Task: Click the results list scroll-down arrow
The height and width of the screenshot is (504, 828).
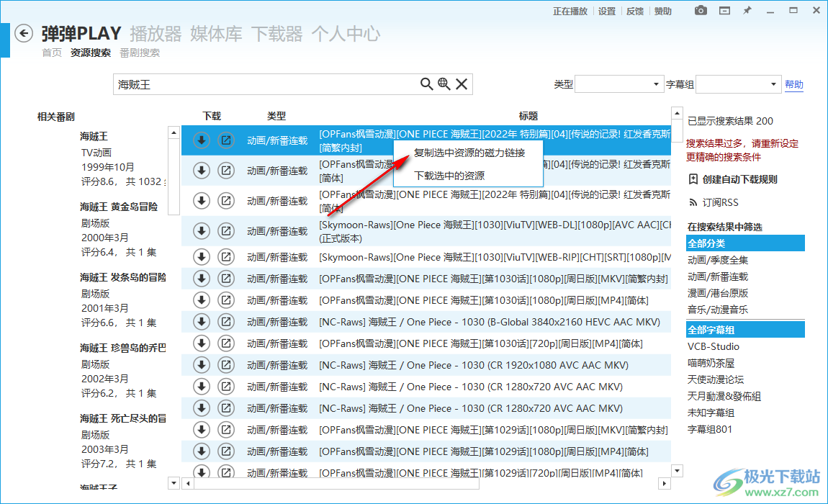Action: (677, 471)
